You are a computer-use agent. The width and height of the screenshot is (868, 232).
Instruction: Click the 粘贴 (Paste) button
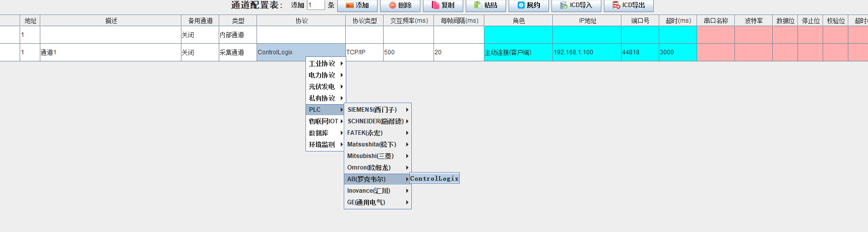click(x=486, y=6)
